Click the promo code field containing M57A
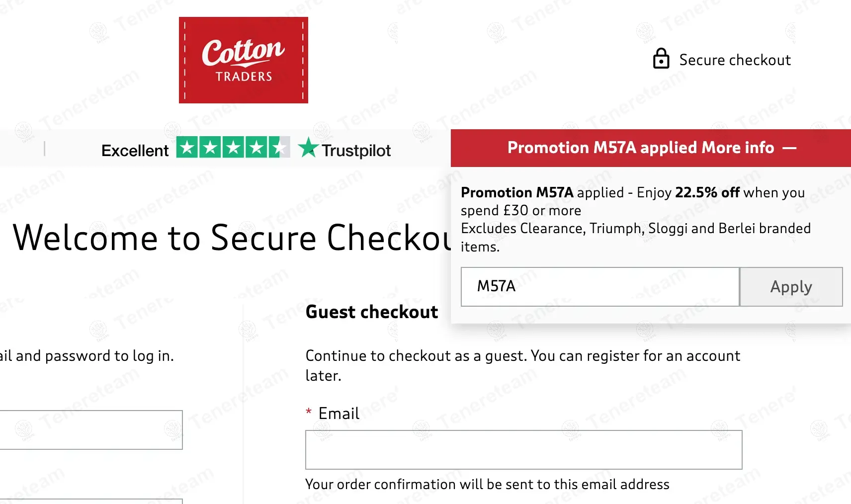The height and width of the screenshot is (504, 851). [600, 287]
